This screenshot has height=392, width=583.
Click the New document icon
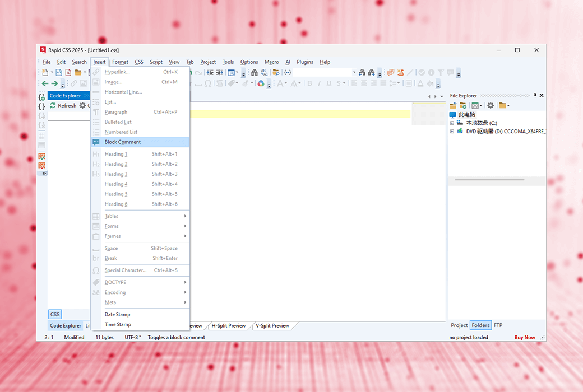[x=45, y=72]
